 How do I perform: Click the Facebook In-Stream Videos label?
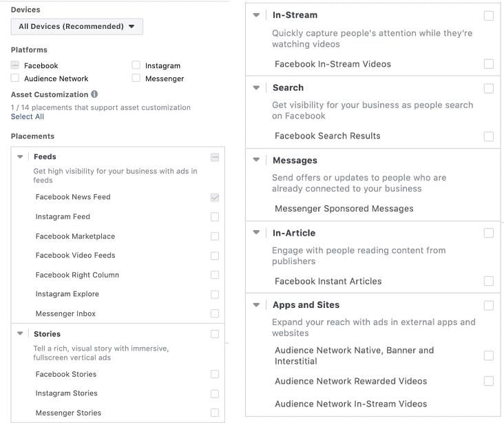333,64
